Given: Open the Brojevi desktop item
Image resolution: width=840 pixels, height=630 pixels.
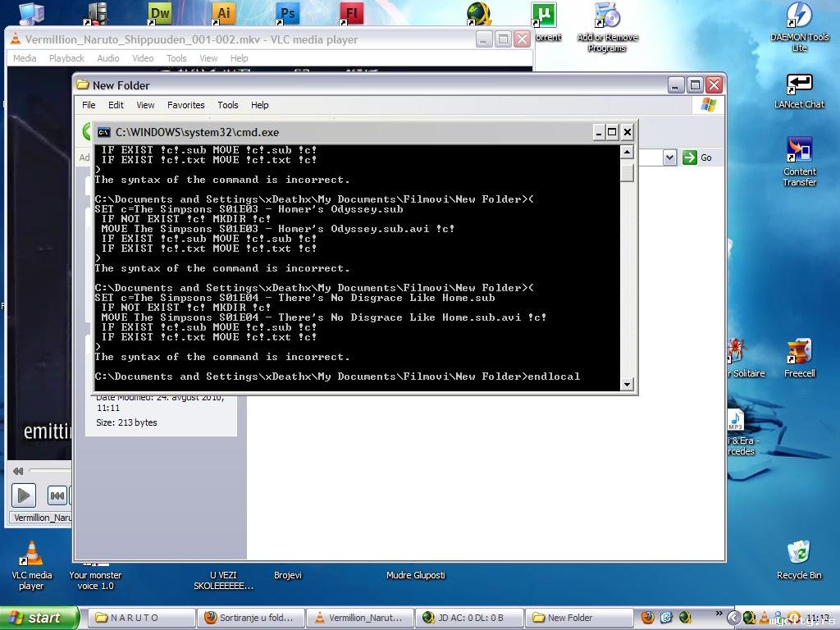Looking at the screenshot, I should point(288,575).
